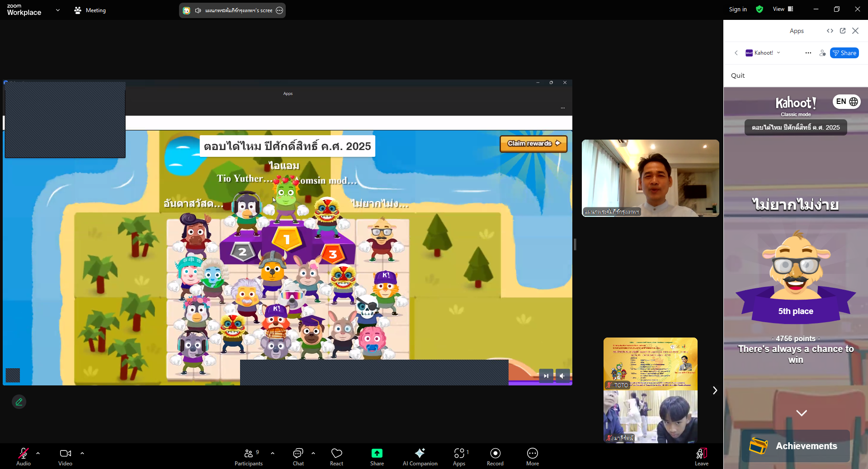Open Kahoot app ellipsis menu

coord(808,53)
